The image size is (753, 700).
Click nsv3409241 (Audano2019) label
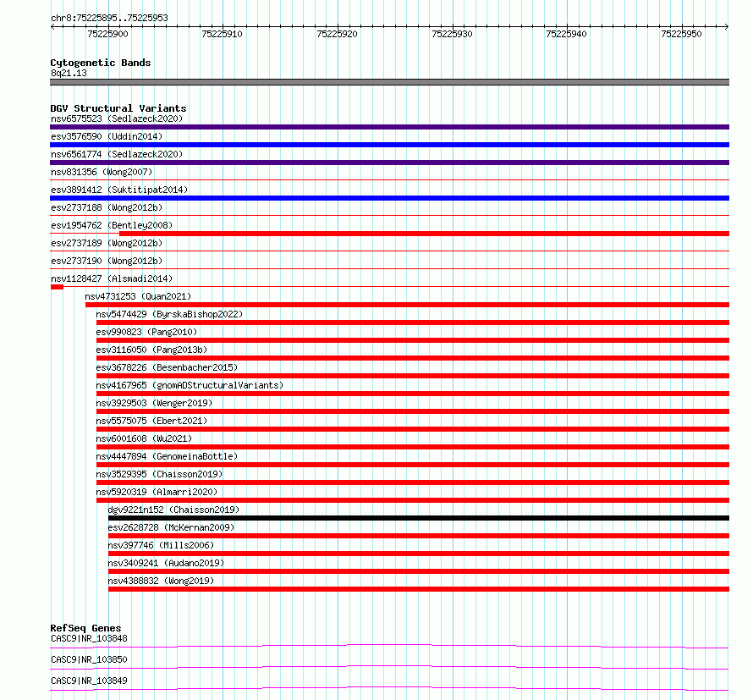(x=166, y=563)
